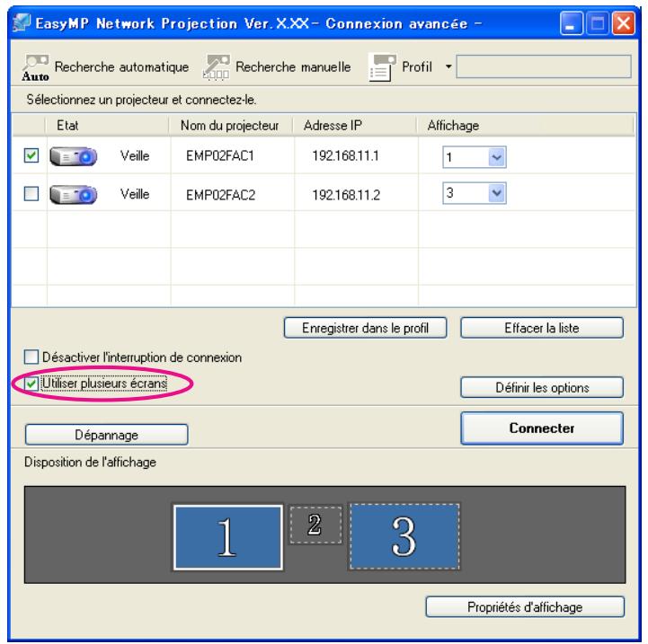Click in the Profil text field
Viewport: 648px width, 644px height.
pyautogui.click(x=544, y=66)
